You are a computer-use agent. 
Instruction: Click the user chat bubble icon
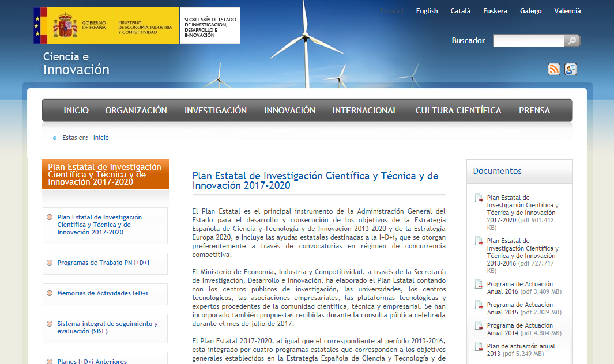(x=571, y=69)
